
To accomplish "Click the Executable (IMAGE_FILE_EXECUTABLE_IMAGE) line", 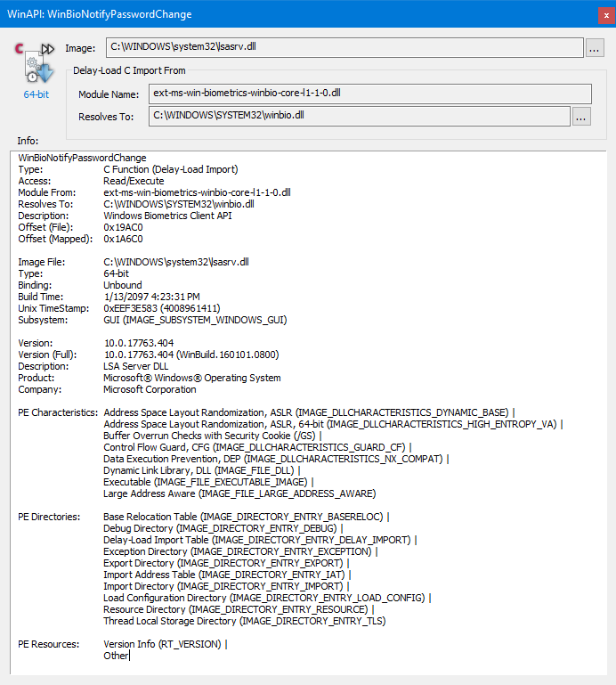I will pos(208,482).
